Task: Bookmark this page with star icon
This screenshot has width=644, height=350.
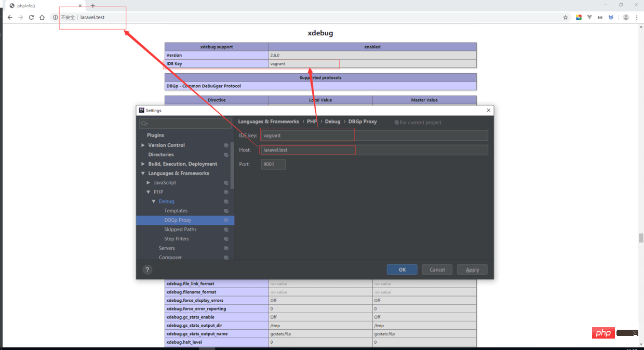Action: [x=566, y=17]
